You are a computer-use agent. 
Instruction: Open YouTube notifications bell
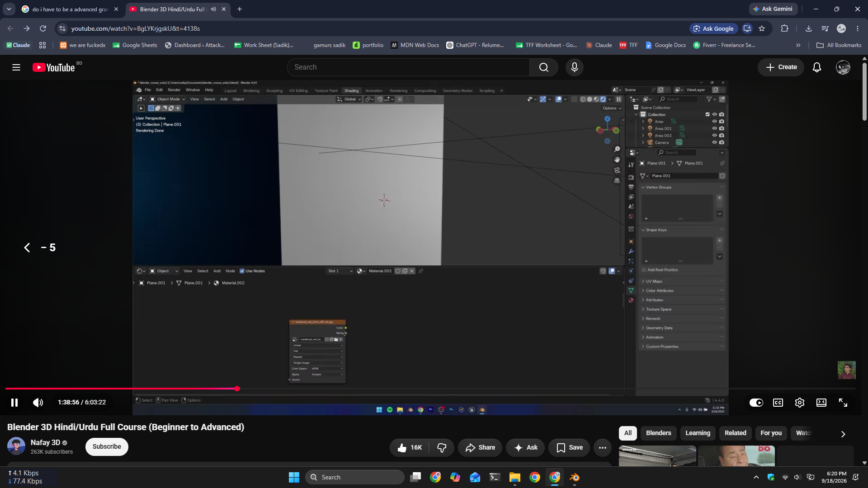[x=817, y=67]
